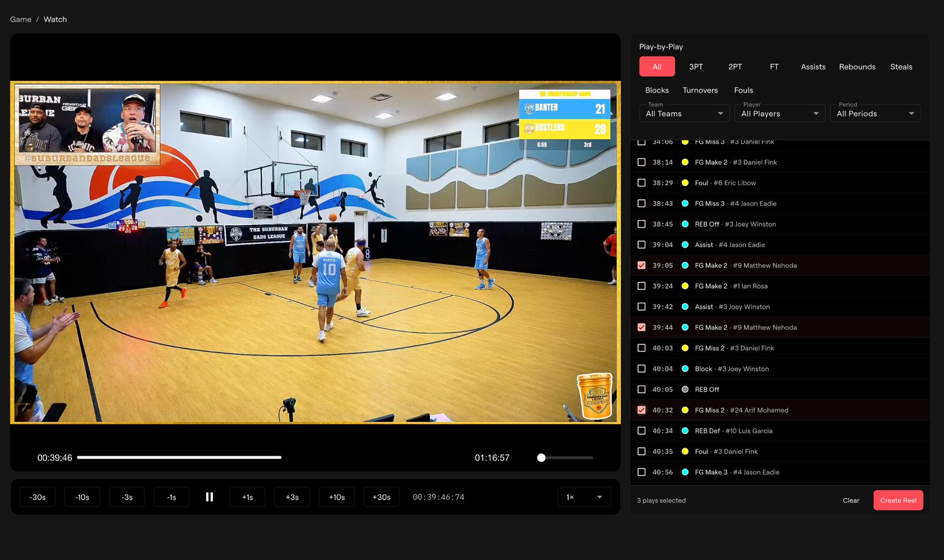The image size is (944, 560).
Task: Filter plays by 3PT
Action: pos(696,67)
